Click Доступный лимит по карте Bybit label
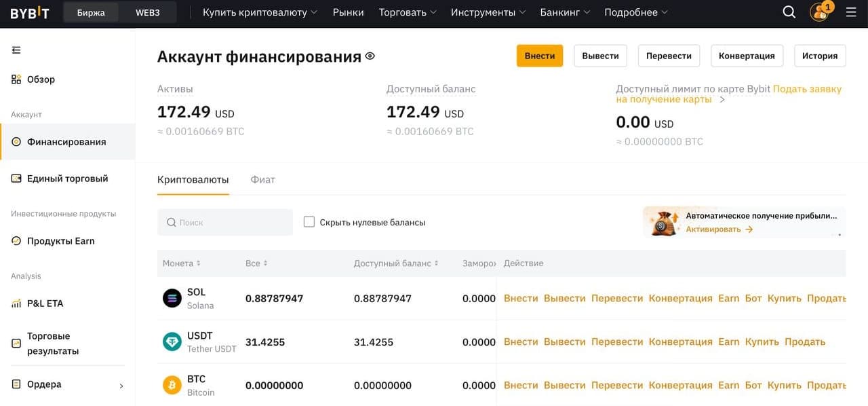Image resolution: width=868 pixels, height=406 pixels. 693,88
